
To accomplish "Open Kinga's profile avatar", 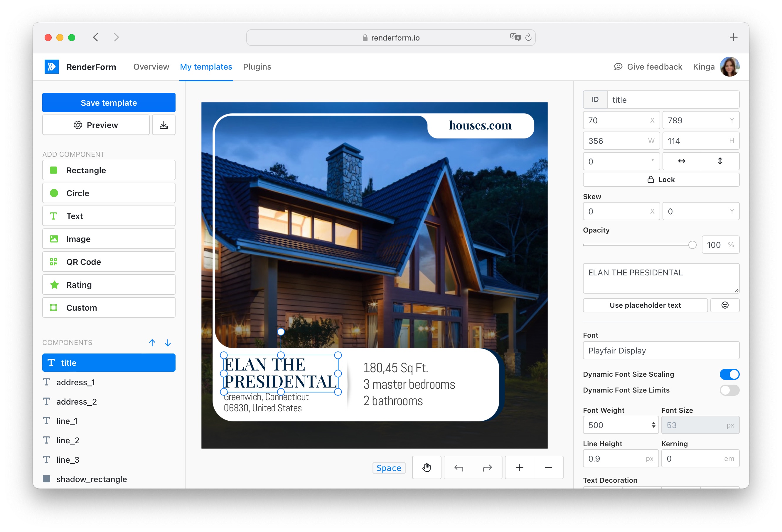I will point(729,67).
